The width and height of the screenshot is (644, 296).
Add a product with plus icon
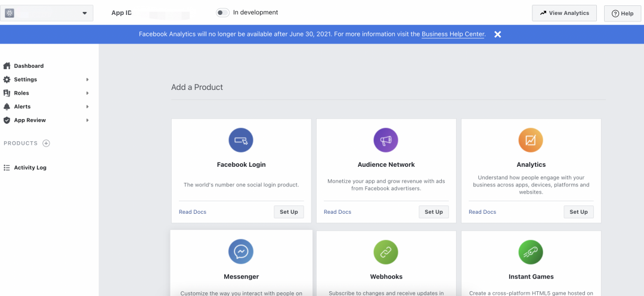tap(47, 144)
